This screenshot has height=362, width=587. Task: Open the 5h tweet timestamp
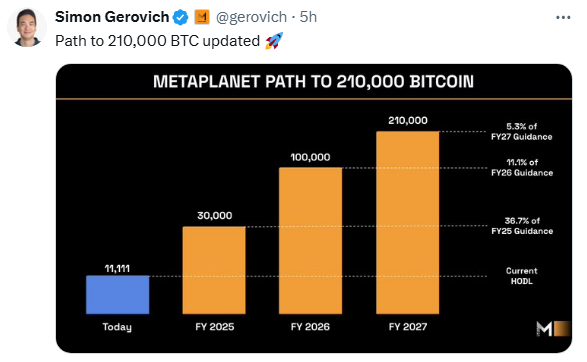pyautogui.click(x=308, y=17)
